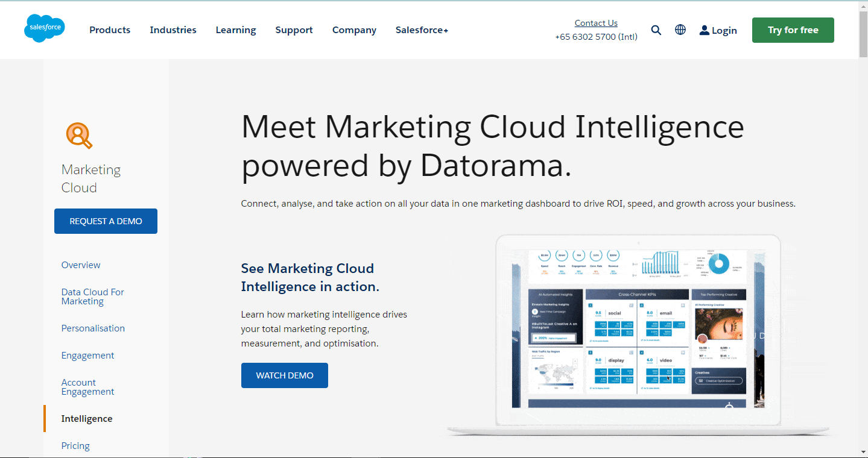This screenshot has height=458, width=868.
Task: Click the Salesforce cloud logo
Action: pos(44,28)
